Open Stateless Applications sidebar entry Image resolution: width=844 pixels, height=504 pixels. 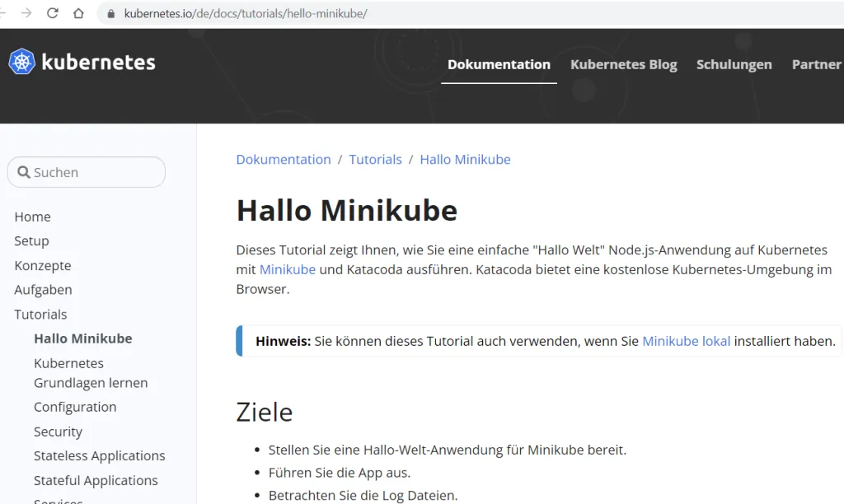pyautogui.click(x=100, y=456)
